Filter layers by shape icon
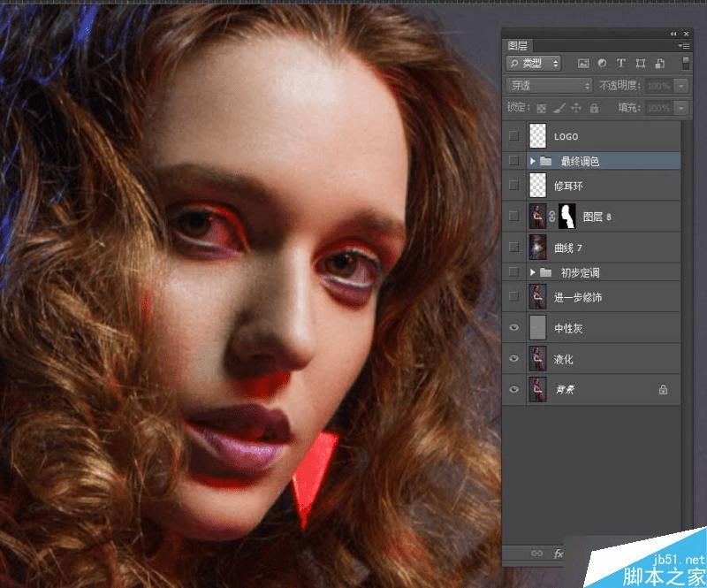 pyautogui.click(x=640, y=63)
